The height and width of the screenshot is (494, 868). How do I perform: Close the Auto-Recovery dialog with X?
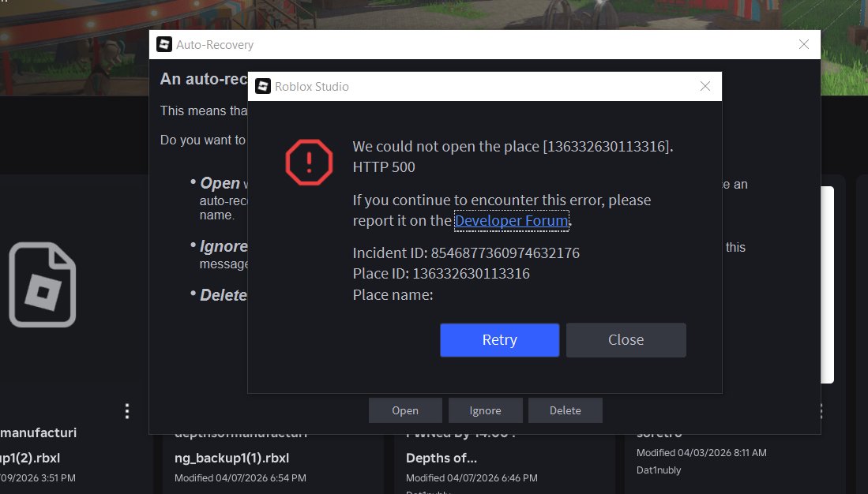pos(803,44)
